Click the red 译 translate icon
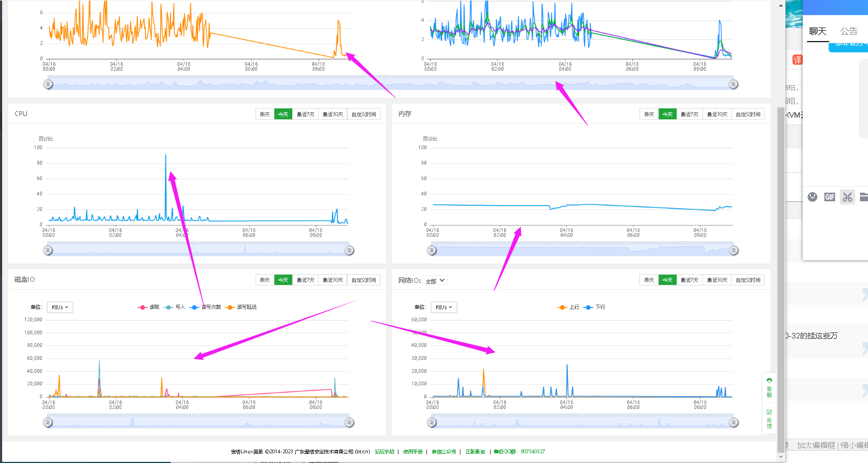868x463 pixels. pyautogui.click(x=797, y=60)
